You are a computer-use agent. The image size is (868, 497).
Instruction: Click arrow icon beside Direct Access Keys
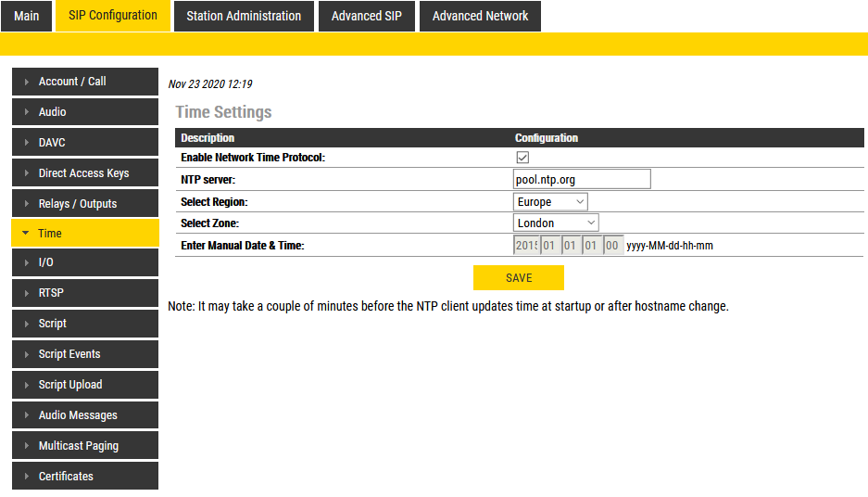[x=27, y=173]
